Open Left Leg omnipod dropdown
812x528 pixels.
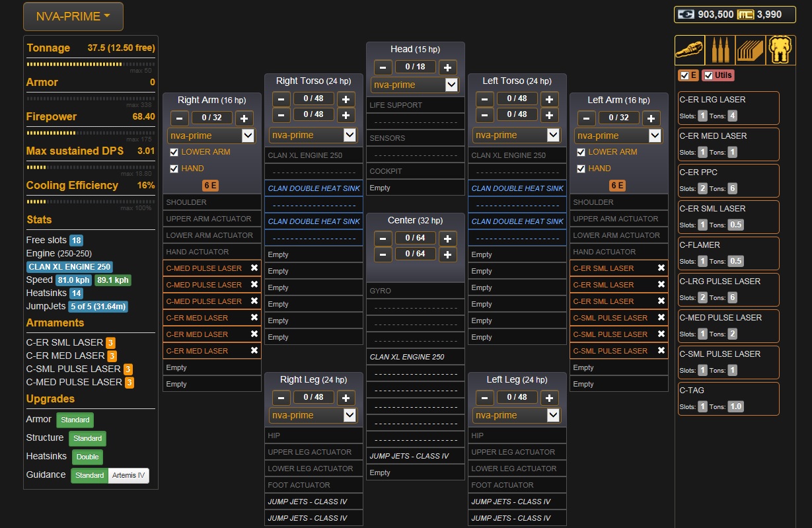[517, 415]
